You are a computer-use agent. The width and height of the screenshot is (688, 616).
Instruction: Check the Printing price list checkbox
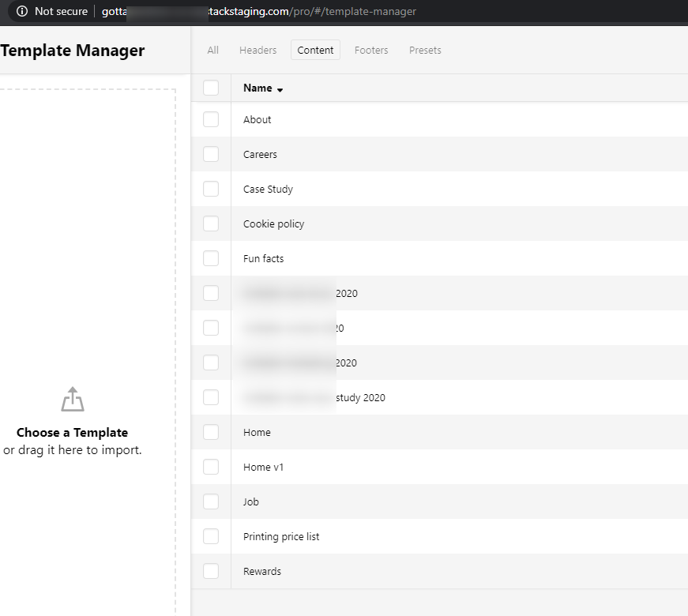click(x=211, y=536)
